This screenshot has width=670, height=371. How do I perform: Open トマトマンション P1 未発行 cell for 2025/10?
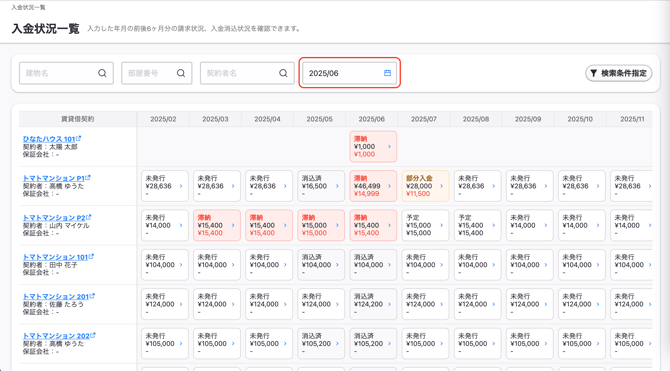click(x=582, y=186)
